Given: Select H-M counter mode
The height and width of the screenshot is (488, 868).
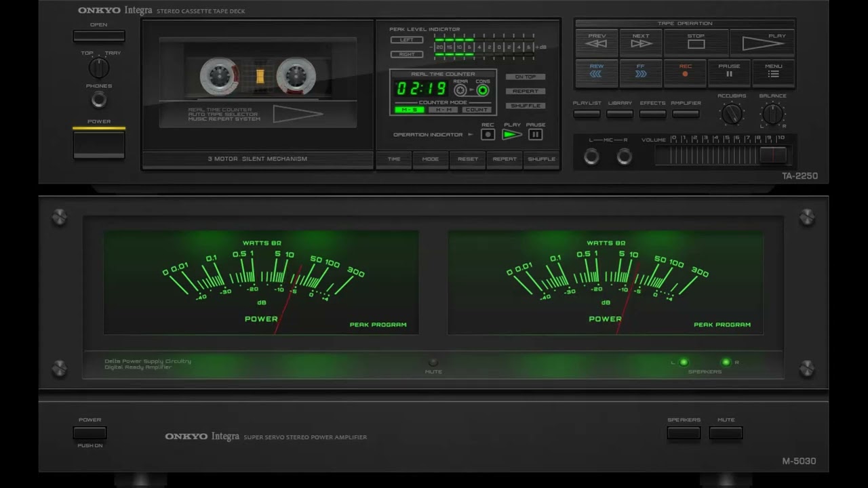Looking at the screenshot, I should [x=443, y=110].
